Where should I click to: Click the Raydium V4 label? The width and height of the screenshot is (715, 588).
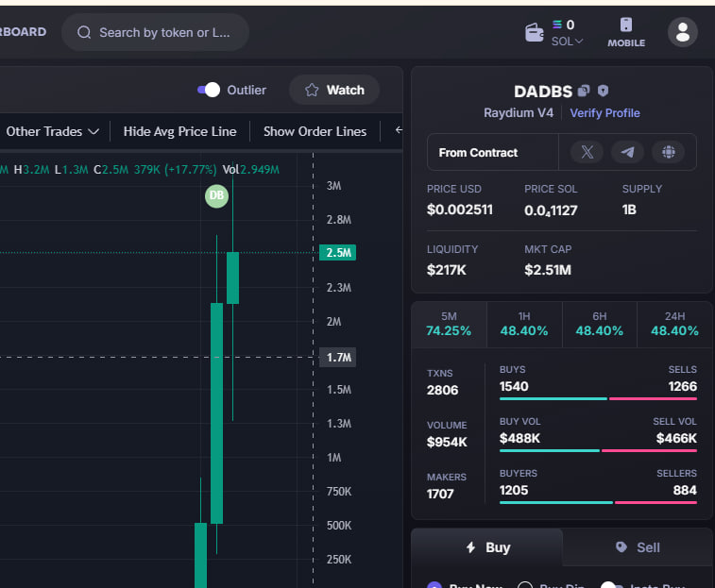(519, 113)
